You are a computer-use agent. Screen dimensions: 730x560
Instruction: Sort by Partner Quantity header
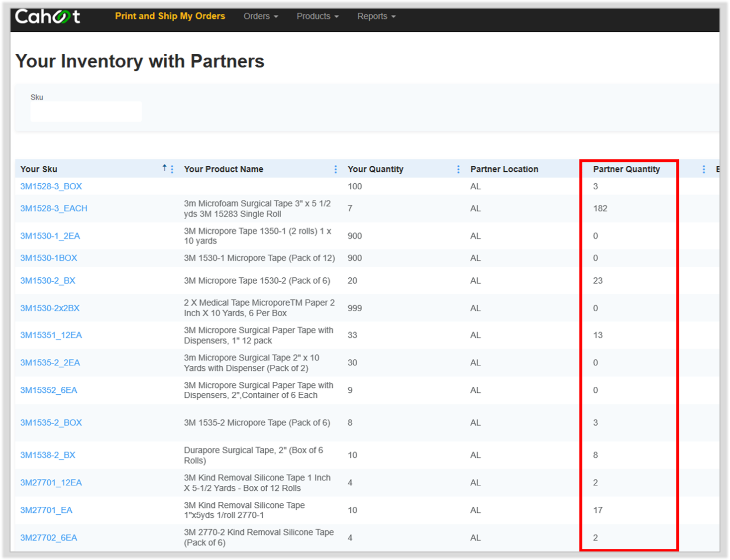tap(626, 169)
